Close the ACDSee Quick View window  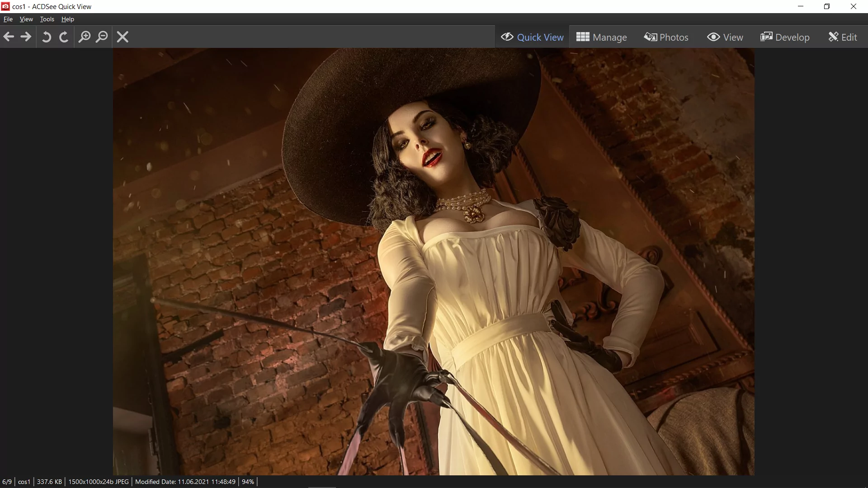[854, 6]
